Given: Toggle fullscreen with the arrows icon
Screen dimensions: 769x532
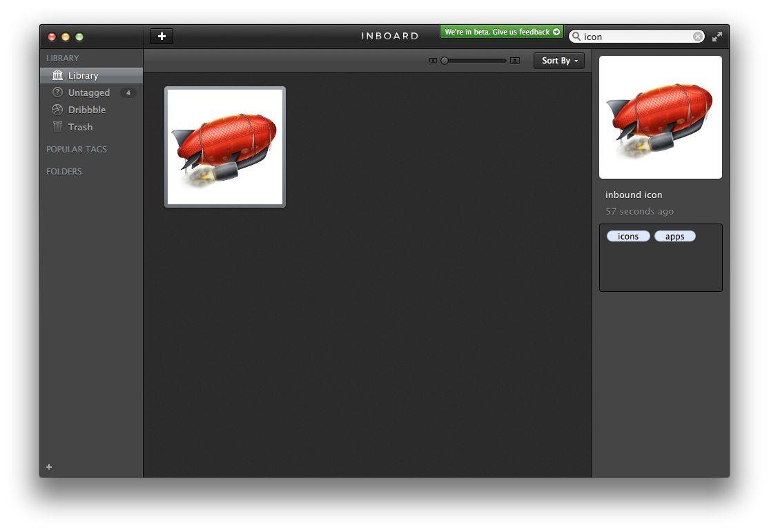Looking at the screenshot, I should pyautogui.click(x=718, y=37).
